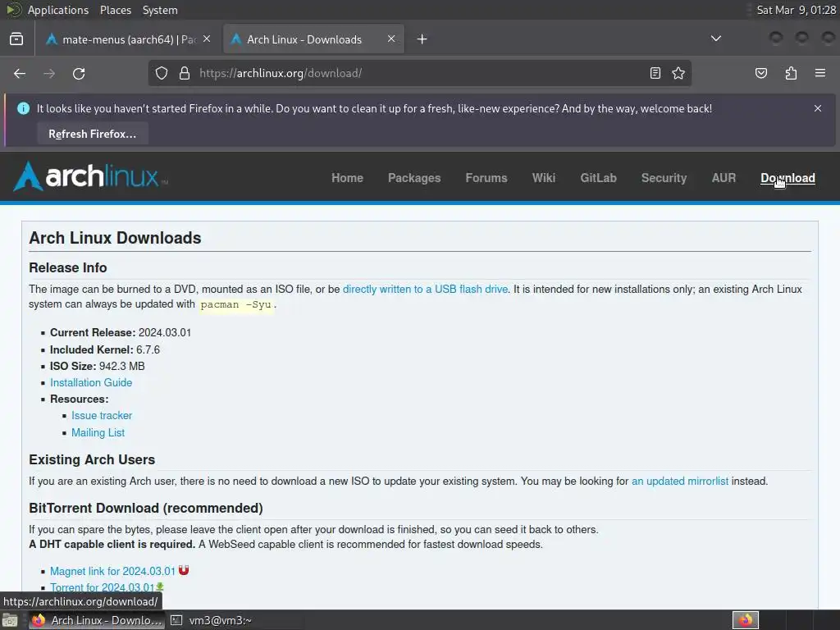Open the Wiki nav link
The image size is (840, 630).
[x=543, y=178]
